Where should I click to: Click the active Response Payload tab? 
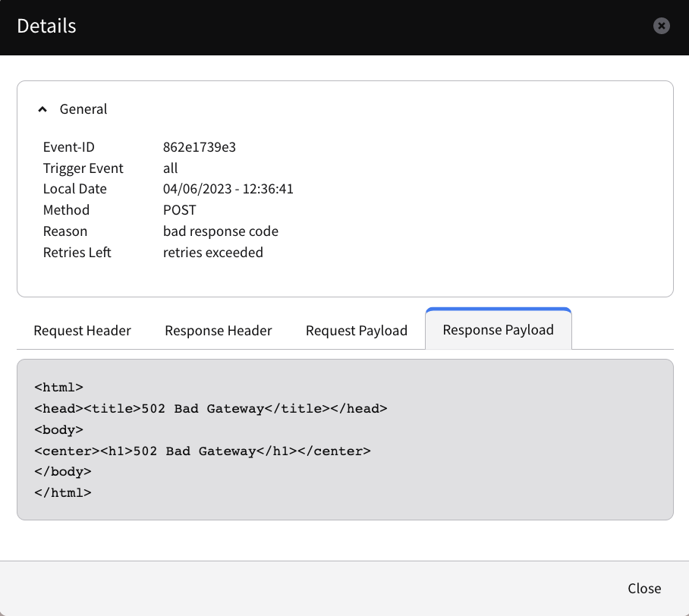click(499, 329)
